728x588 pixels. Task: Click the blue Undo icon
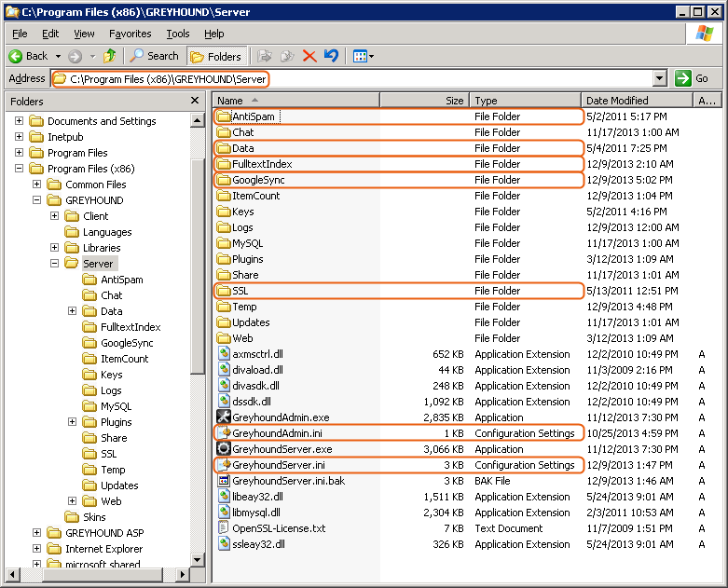click(331, 56)
